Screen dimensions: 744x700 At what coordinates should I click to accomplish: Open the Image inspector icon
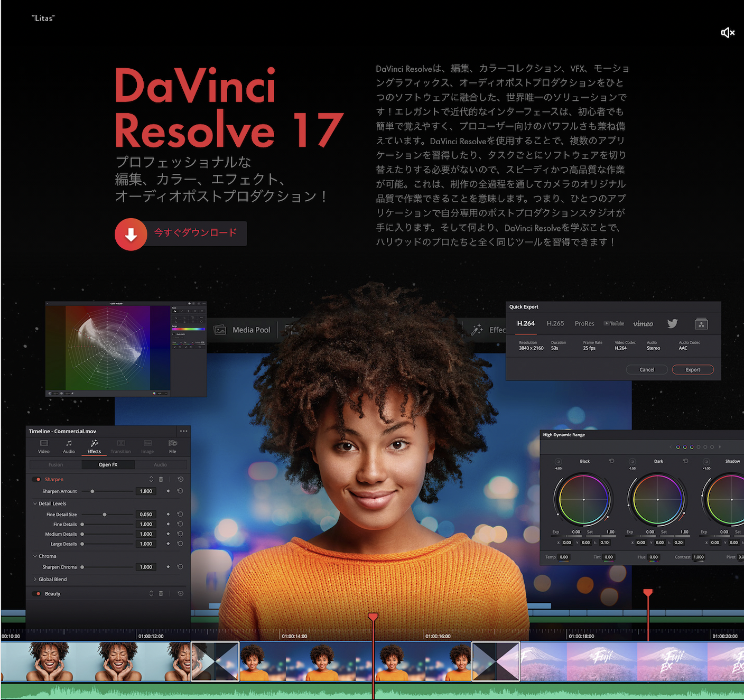click(x=147, y=443)
